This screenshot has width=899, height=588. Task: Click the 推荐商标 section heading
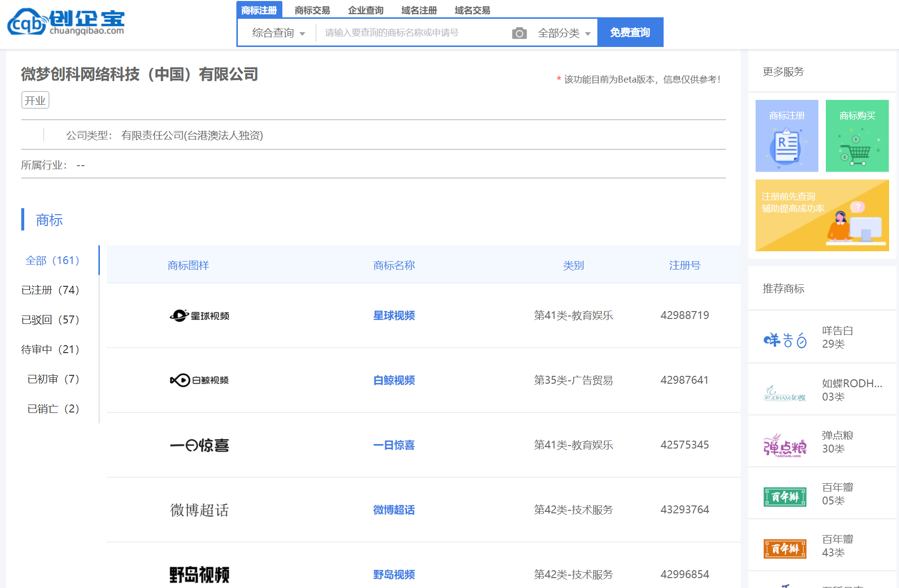tap(783, 288)
